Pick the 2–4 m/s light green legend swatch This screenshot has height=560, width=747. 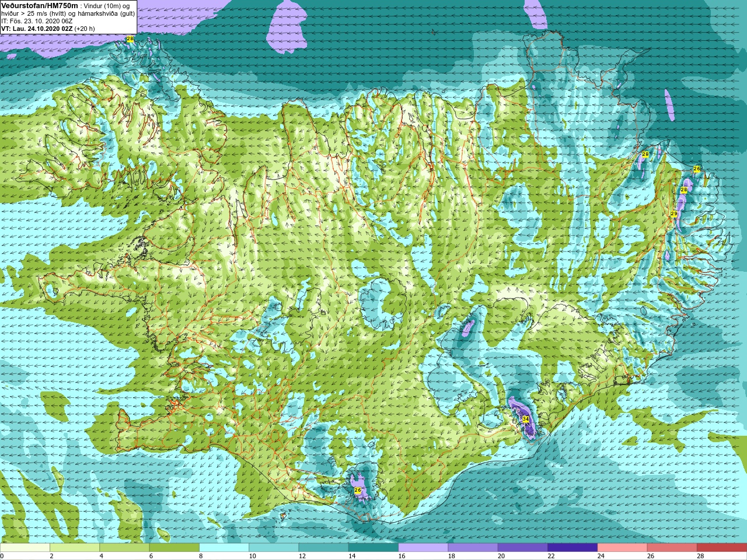coord(75,548)
